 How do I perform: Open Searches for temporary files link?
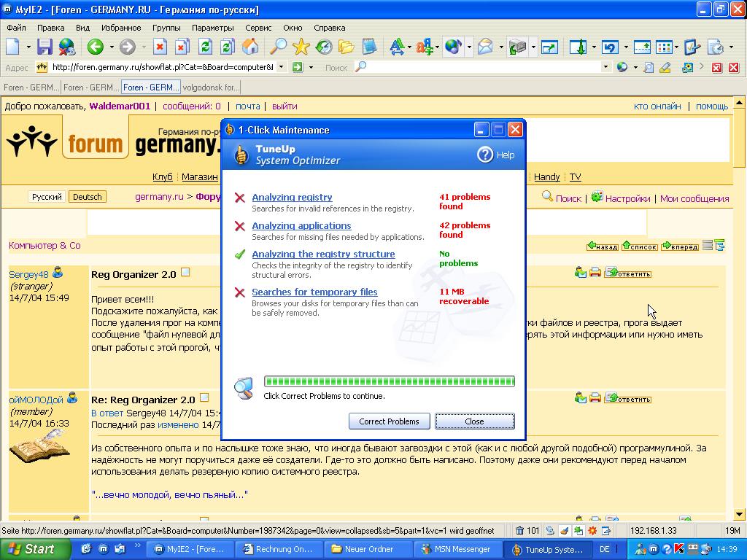pos(314,292)
